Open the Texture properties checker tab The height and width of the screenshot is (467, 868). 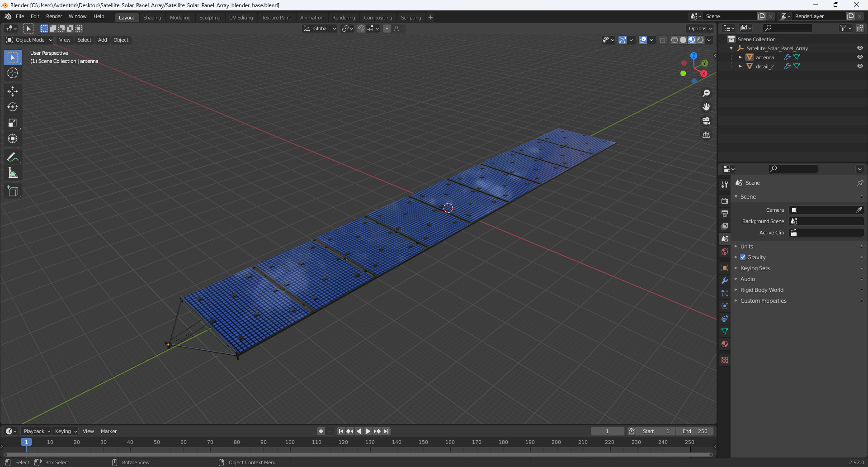click(x=725, y=360)
